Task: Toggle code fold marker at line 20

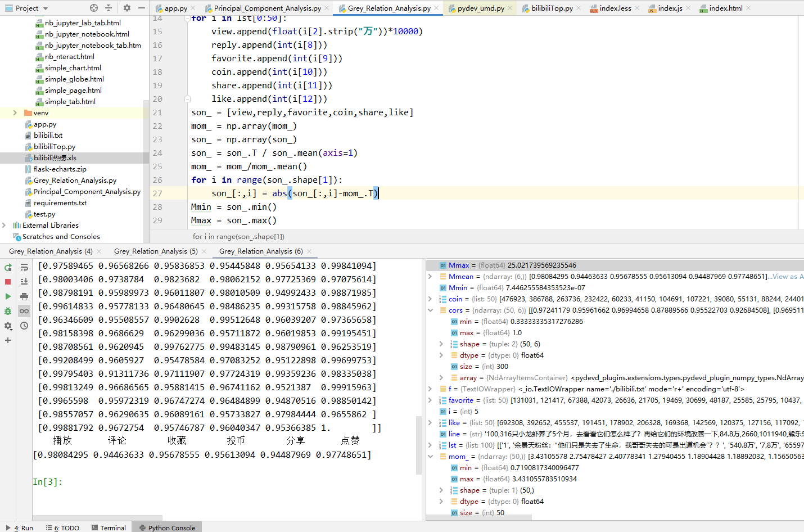Action: [187, 99]
